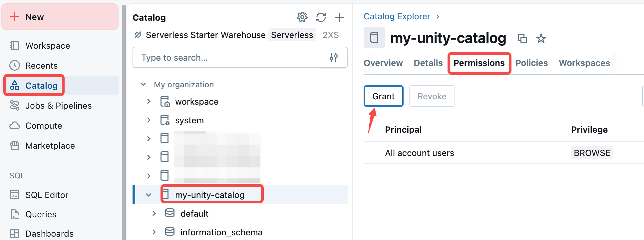Expand the system catalog node
This screenshot has height=240, width=644.
(x=149, y=120)
